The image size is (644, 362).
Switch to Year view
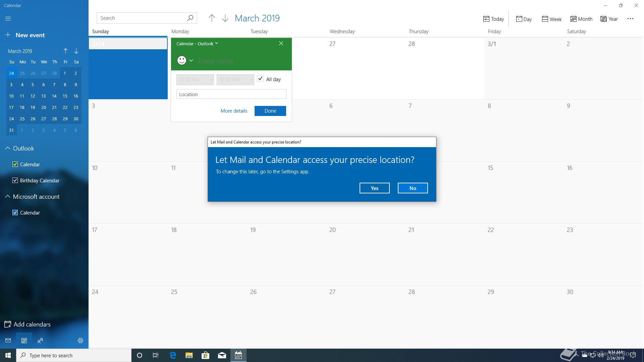click(609, 19)
